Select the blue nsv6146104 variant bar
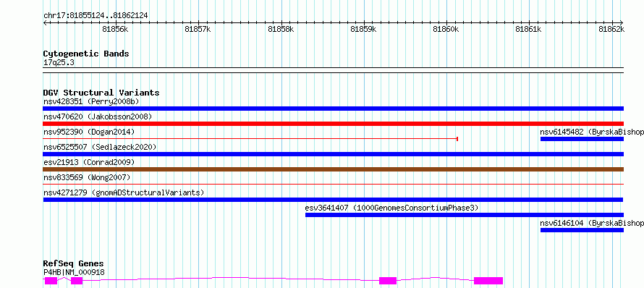The image size is (644, 288). click(x=582, y=230)
